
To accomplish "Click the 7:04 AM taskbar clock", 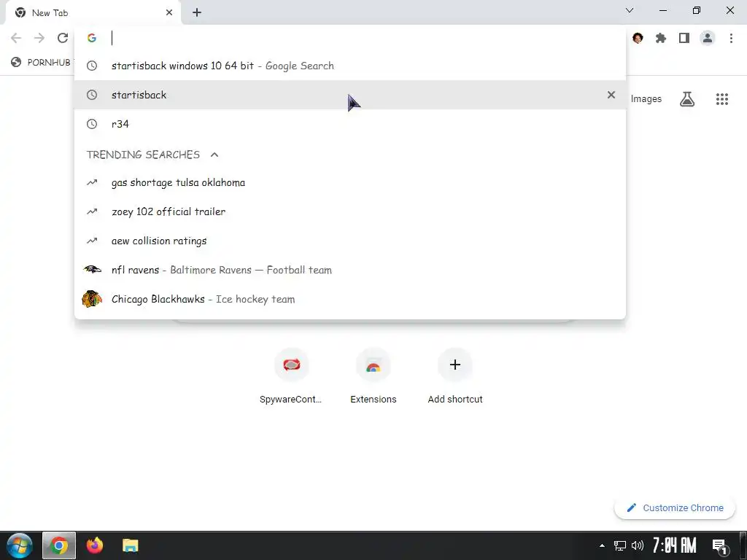I will (674, 545).
